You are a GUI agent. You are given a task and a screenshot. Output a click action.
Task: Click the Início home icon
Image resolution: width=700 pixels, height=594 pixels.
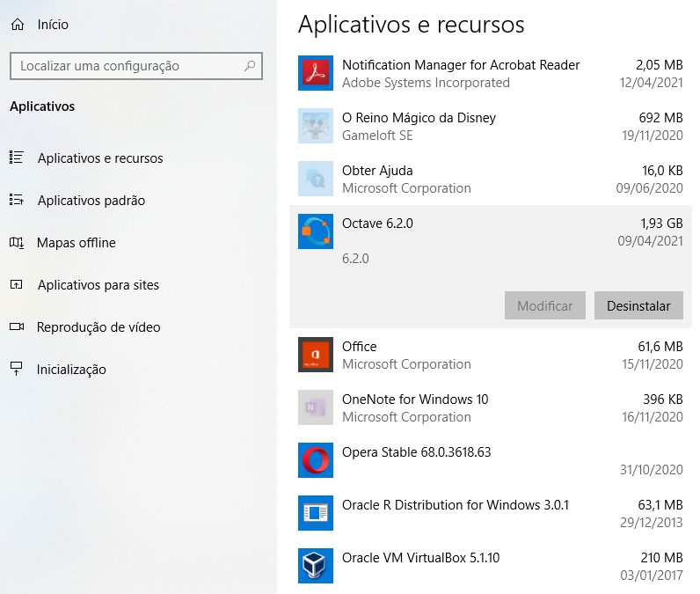(18, 24)
